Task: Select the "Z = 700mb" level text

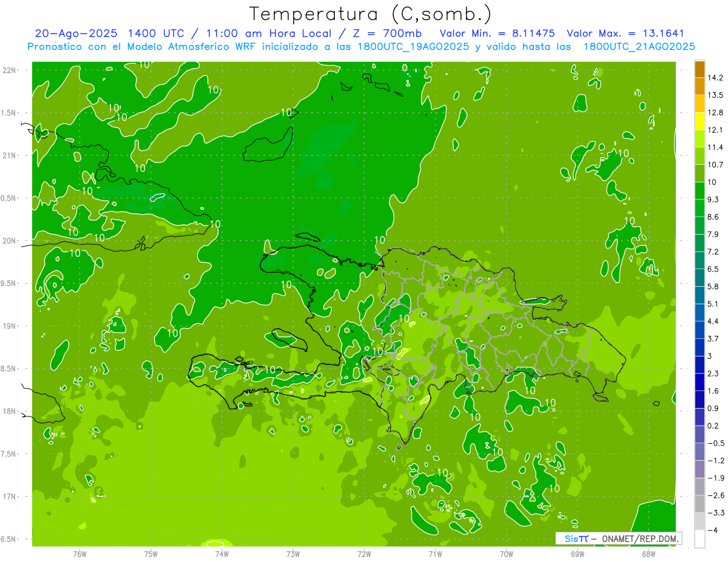Action: click(x=387, y=33)
